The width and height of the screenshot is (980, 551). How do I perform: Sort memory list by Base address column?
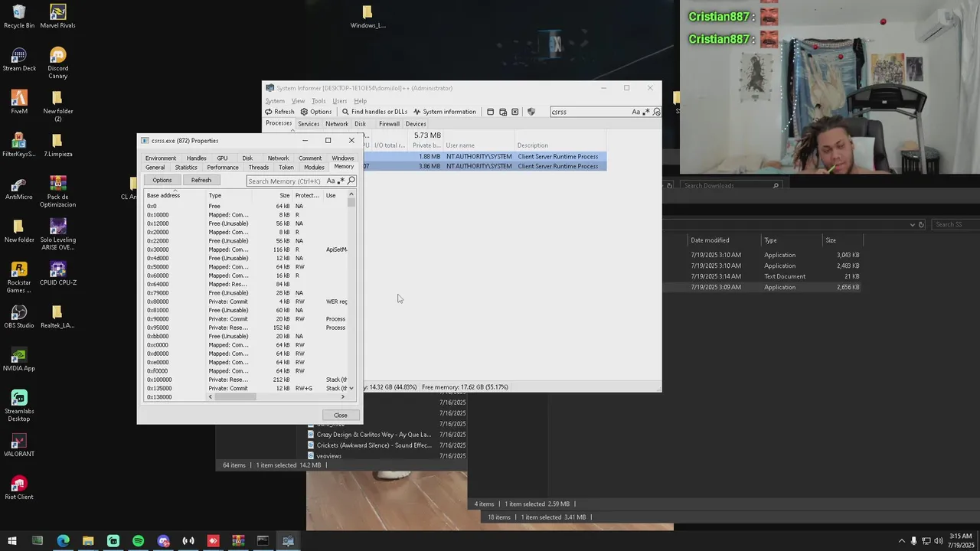click(175, 195)
